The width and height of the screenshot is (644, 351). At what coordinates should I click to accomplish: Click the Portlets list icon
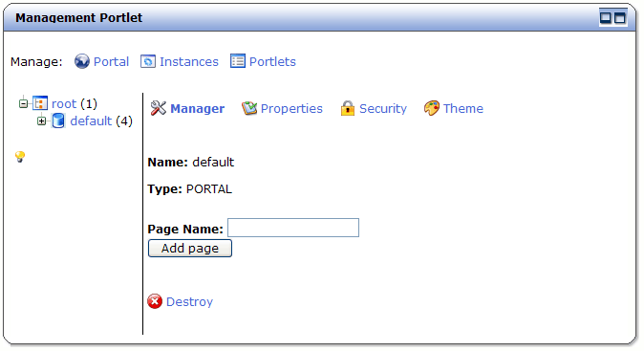click(237, 61)
